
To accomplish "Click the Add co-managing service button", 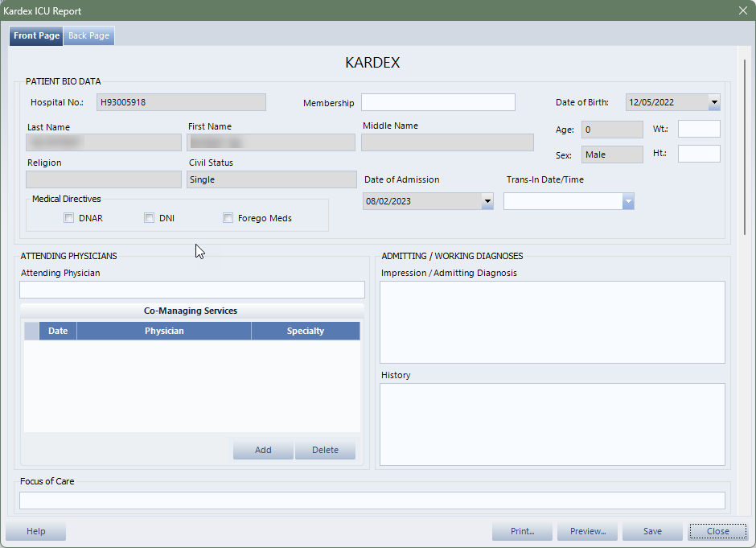I will (263, 450).
